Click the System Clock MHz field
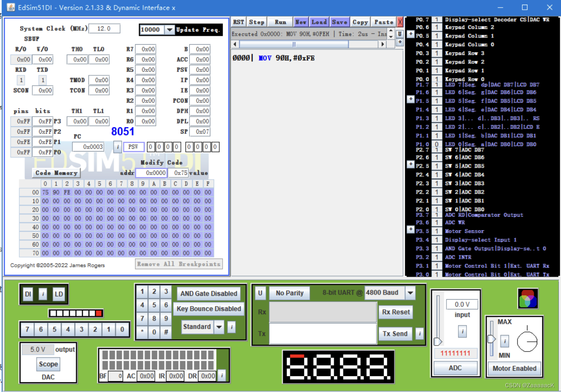561x392 pixels. pos(104,29)
